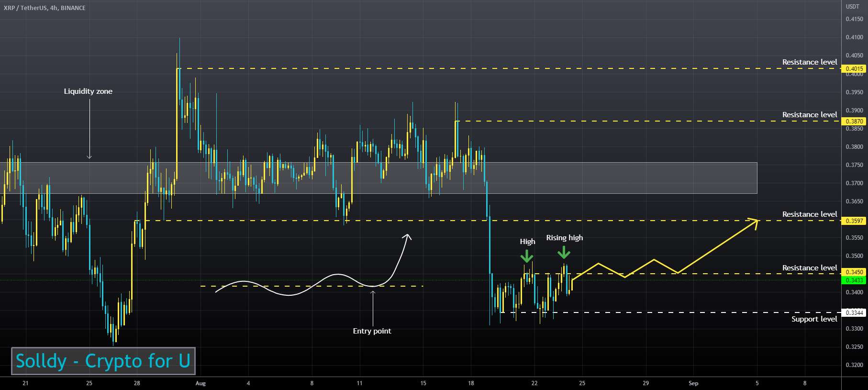Click the 0.3950 price axis label
Screen dimensions: 868x390
854,92
